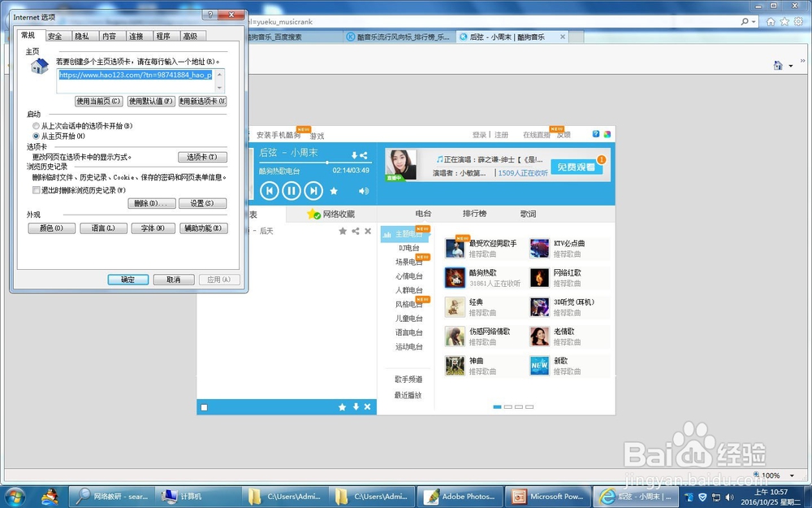The image size is (812, 508).
Task: Select 从主页开始 radio button
Action: point(36,136)
